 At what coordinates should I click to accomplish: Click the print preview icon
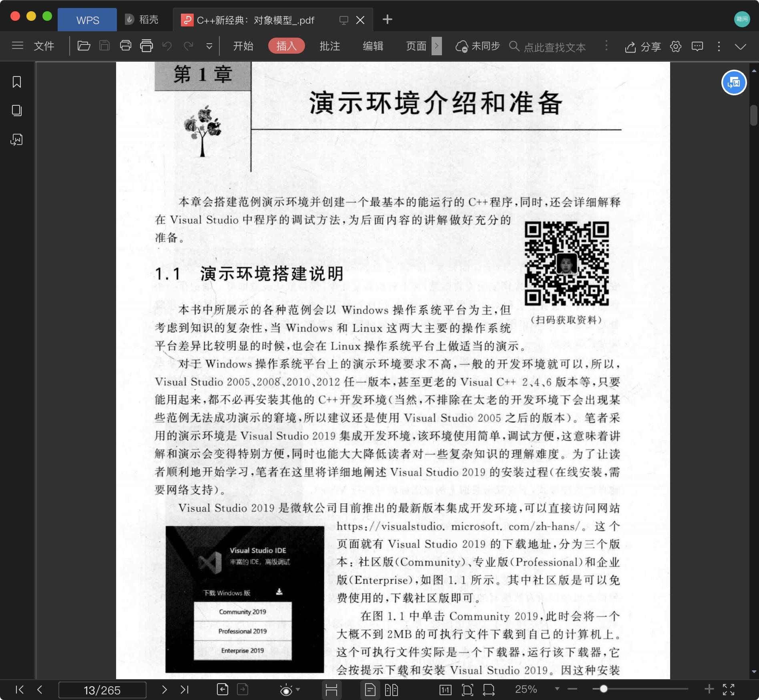[147, 46]
